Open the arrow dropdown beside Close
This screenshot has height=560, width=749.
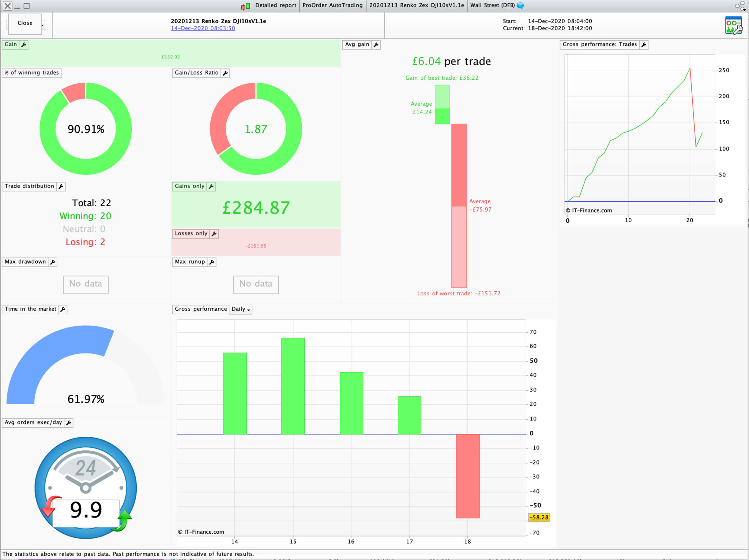tap(43, 25)
